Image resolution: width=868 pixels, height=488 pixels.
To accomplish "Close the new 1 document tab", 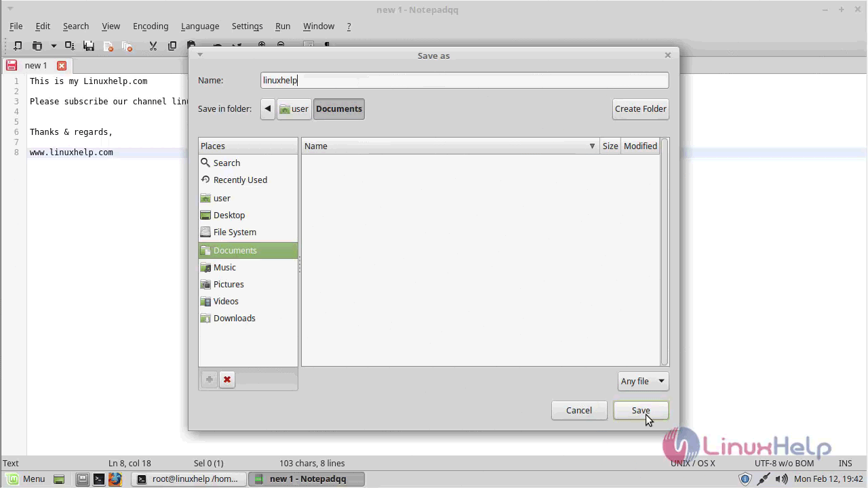I will [62, 66].
